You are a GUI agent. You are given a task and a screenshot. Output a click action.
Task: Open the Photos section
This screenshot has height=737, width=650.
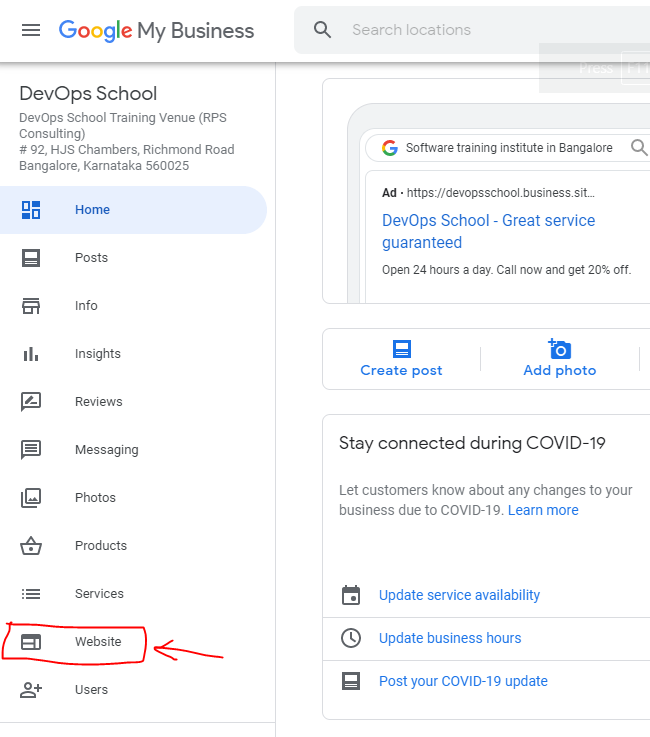pos(95,498)
